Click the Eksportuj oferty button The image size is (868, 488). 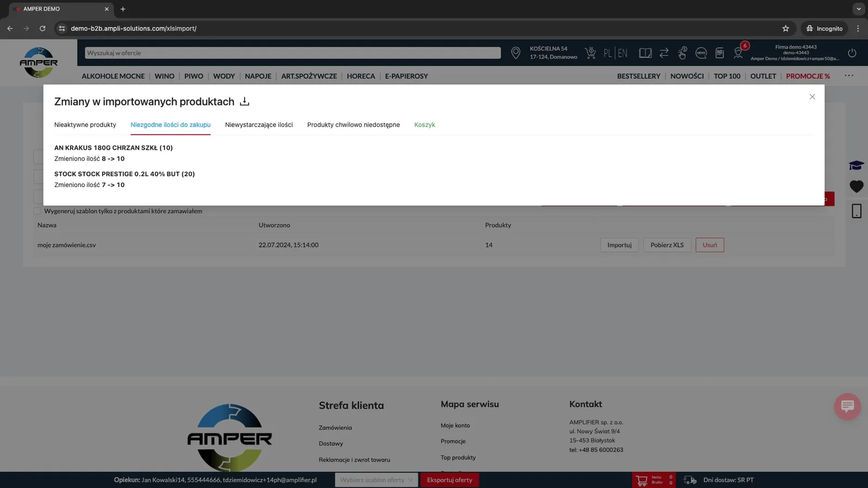pos(449,480)
